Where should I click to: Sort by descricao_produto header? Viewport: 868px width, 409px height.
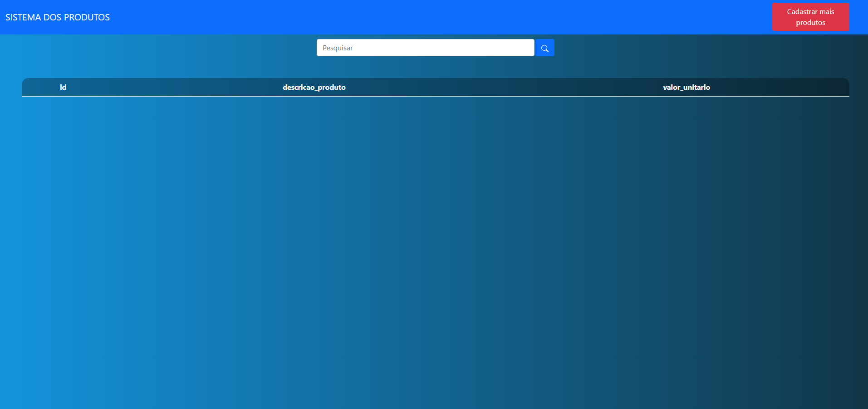(314, 87)
